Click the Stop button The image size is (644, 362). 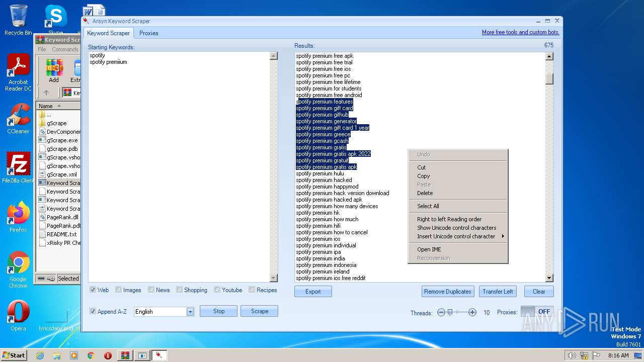(x=219, y=311)
